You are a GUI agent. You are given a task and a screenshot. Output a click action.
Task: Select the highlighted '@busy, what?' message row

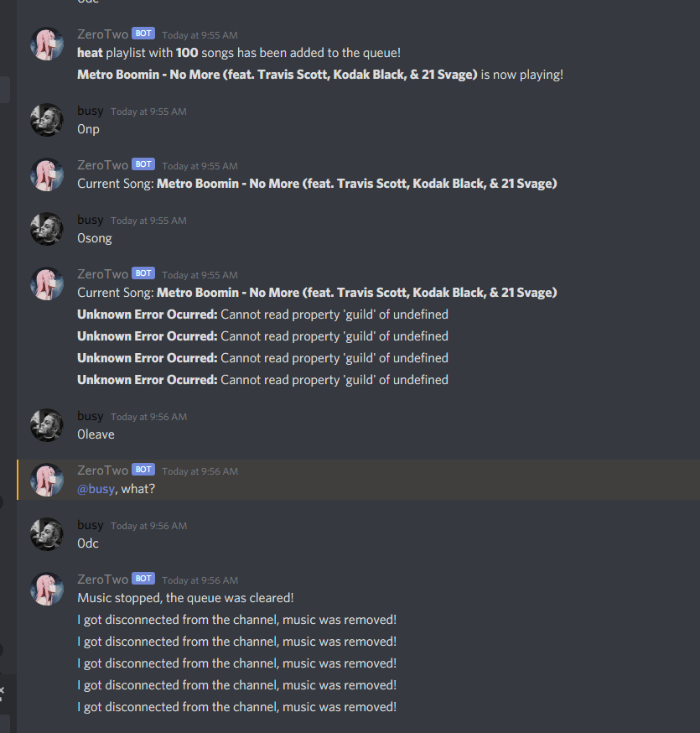pos(359,480)
